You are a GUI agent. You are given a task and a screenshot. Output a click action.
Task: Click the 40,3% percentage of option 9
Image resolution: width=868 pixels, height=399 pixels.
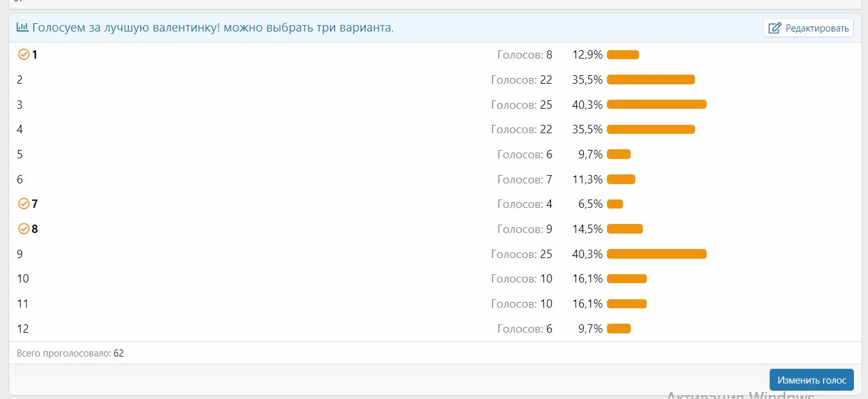coord(588,254)
